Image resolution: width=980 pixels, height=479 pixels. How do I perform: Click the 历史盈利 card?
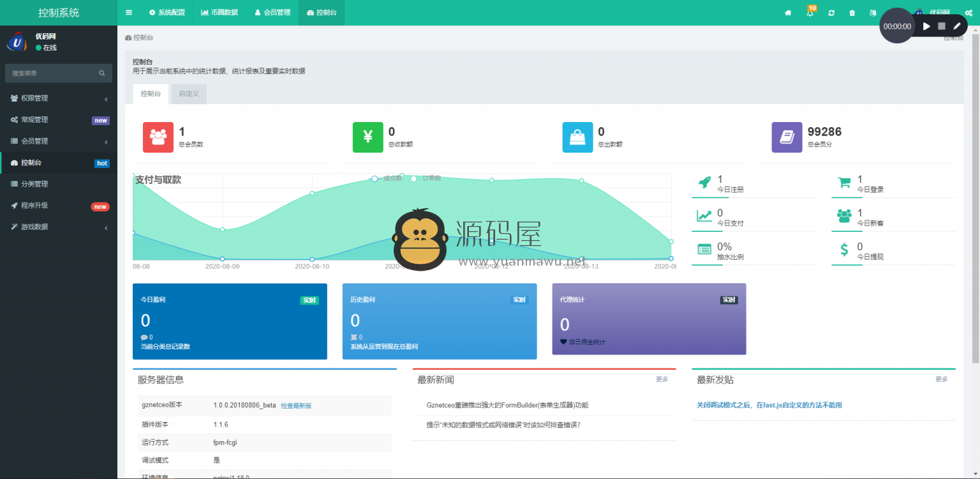coord(440,321)
